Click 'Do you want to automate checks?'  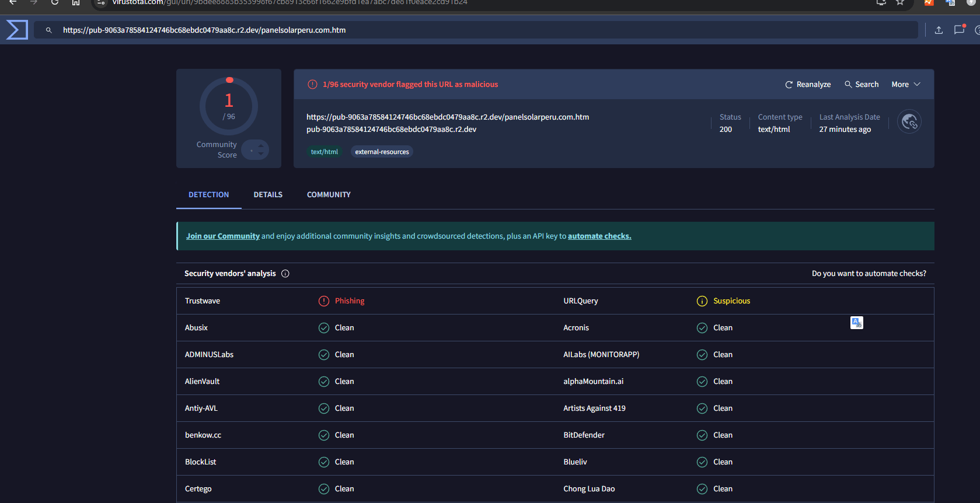869,274
